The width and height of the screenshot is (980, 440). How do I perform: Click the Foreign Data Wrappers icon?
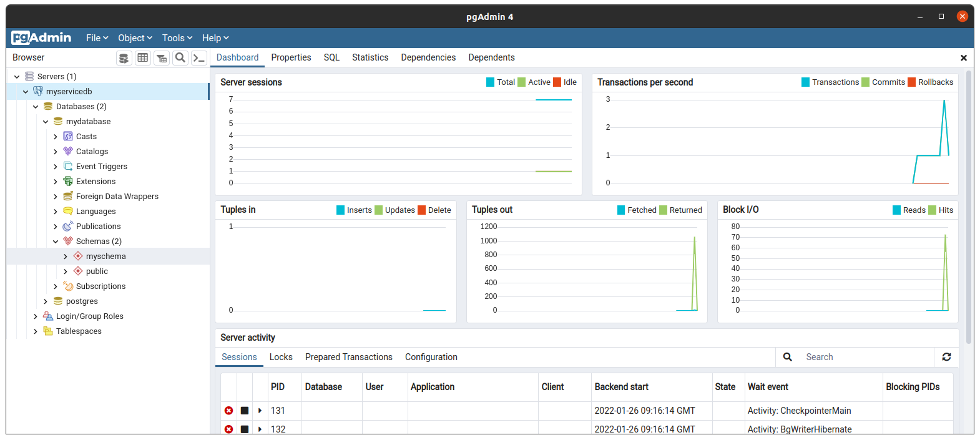(x=68, y=196)
